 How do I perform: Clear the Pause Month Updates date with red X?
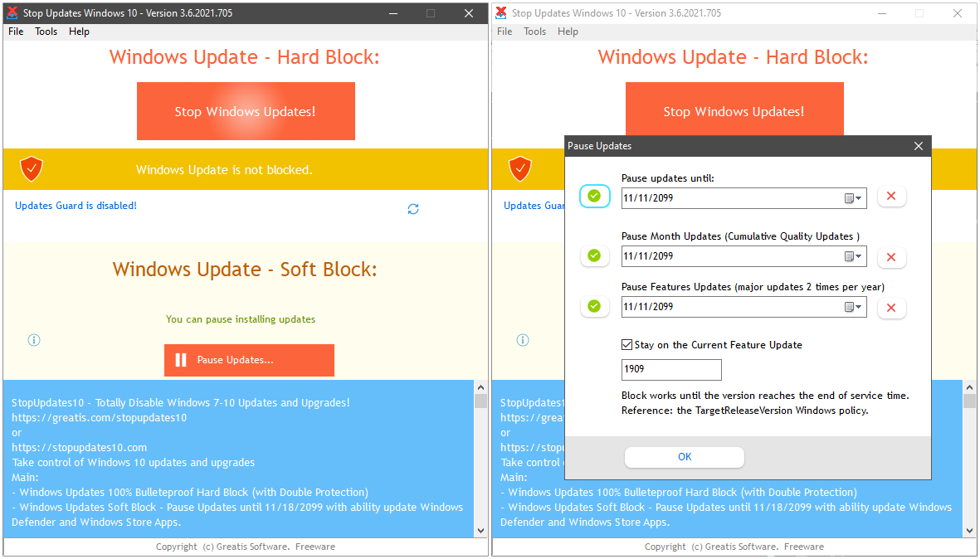pos(891,257)
